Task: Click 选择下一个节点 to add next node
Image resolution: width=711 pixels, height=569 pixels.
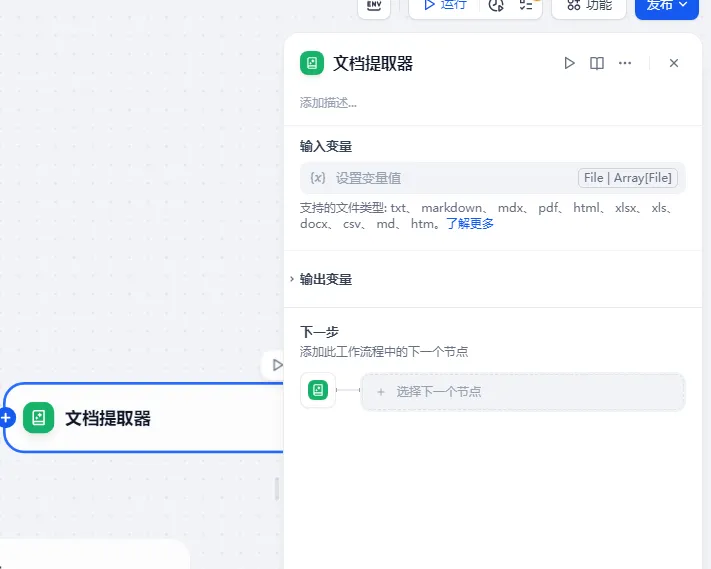Action: click(x=522, y=392)
